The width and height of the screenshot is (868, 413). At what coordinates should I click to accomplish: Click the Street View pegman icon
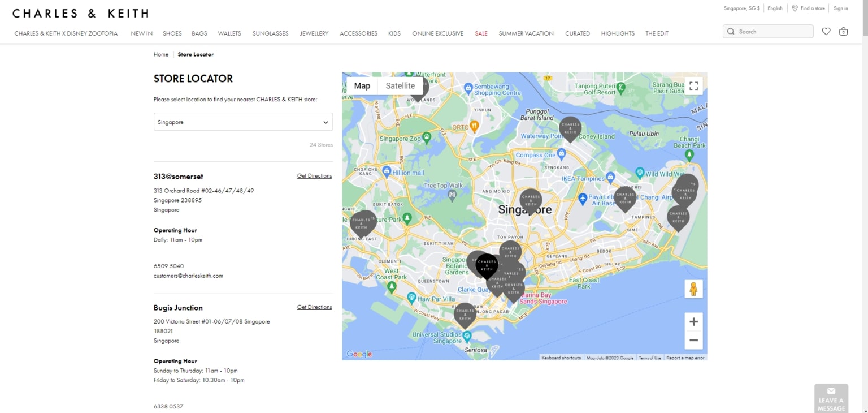(x=693, y=289)
